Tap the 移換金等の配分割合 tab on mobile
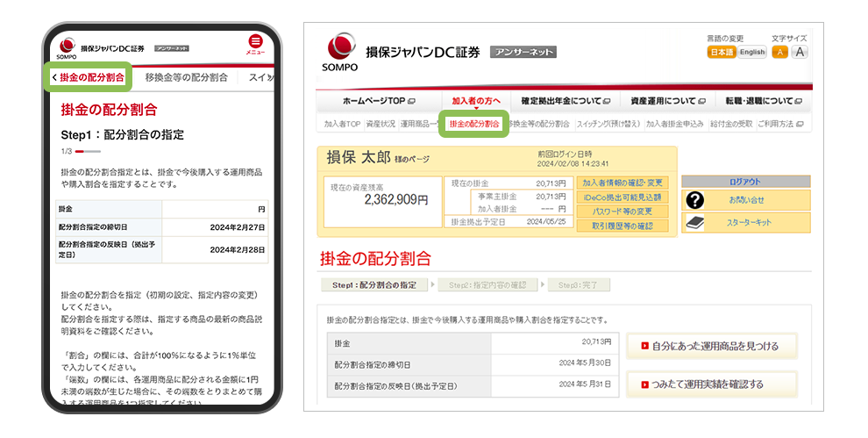 coord(187,77)
